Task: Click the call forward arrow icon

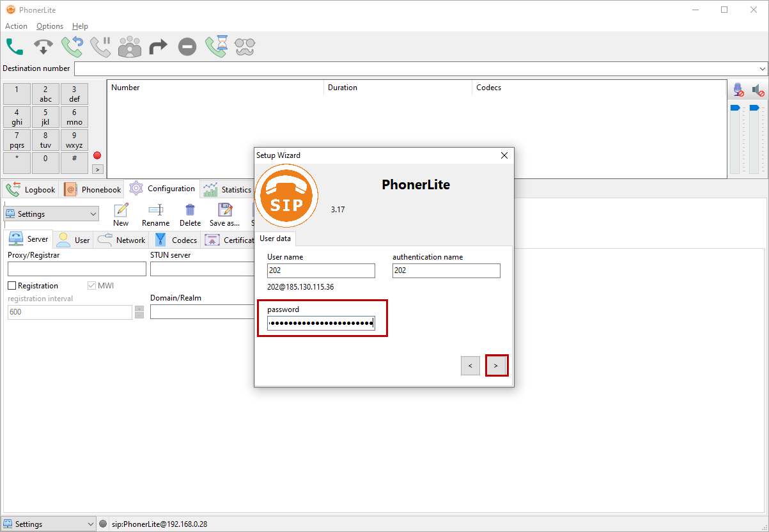Action: 158,47
